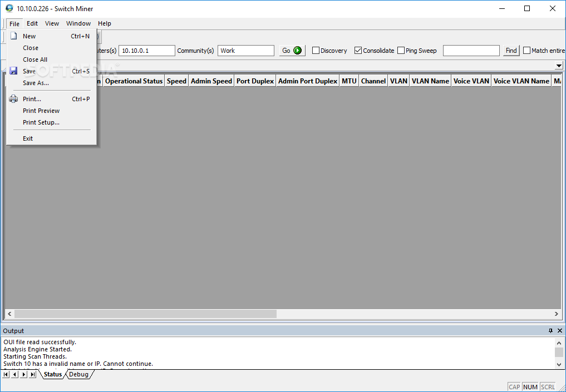Click the printer icon in File menu
This screenshot has height=392, width=566.
(13, 99)
